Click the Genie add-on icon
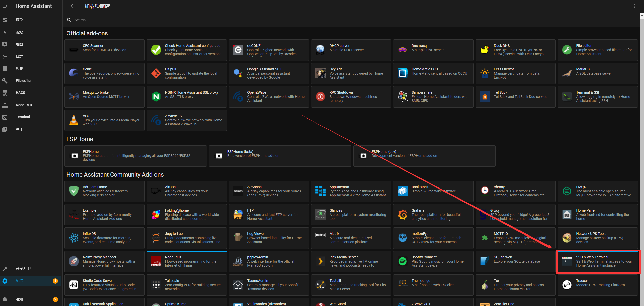The image size is (644, 306). point(74,73)
